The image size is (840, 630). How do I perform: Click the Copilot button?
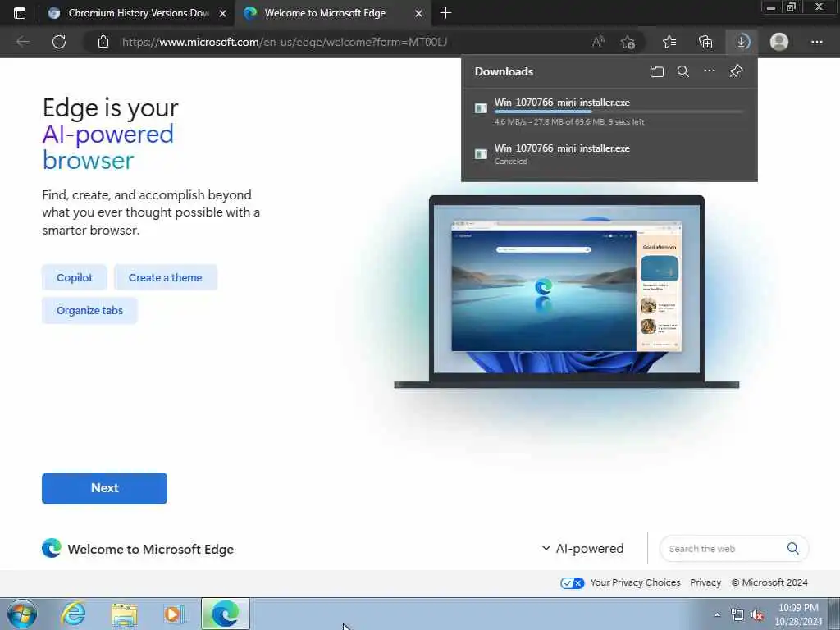coord(75,277)
